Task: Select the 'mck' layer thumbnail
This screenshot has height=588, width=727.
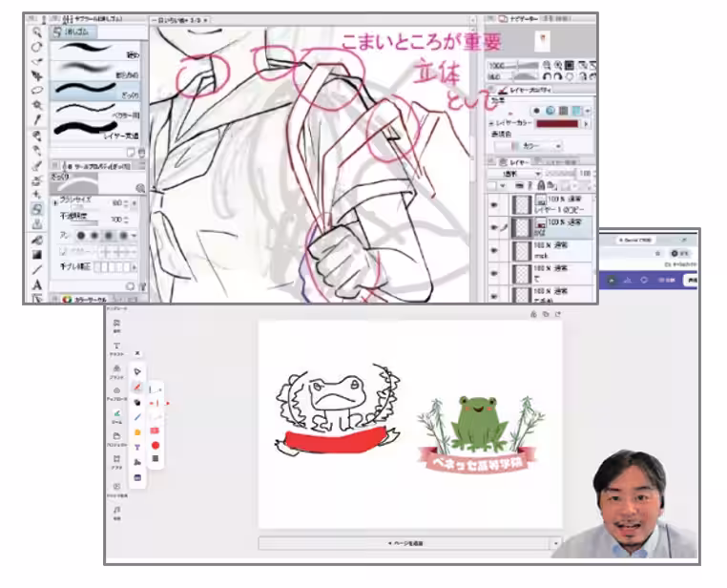Action: click(521, 250)
